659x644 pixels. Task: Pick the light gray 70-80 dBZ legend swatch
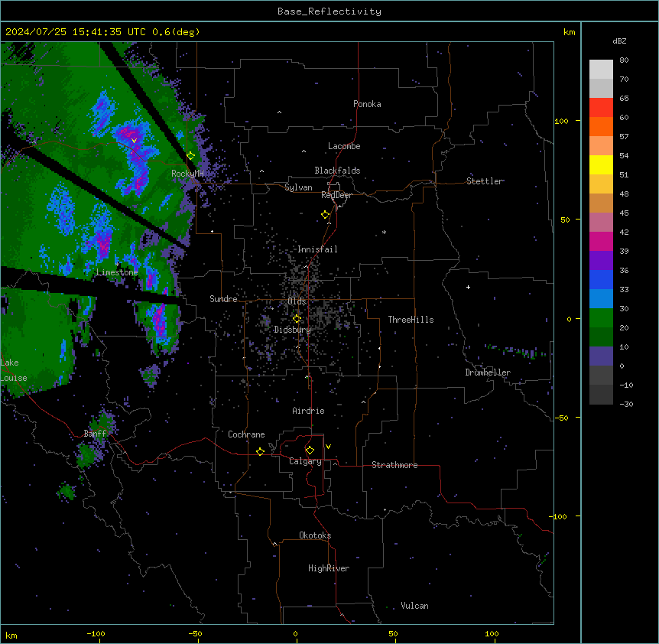click(601, 70)
